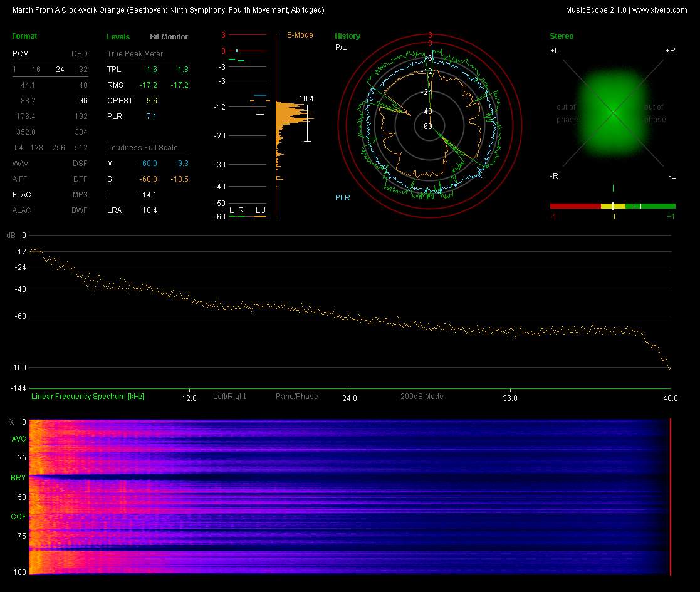Switch to the Bit Monitor view
Viewport: 700px width, 592px height.
tap(169, 37)
